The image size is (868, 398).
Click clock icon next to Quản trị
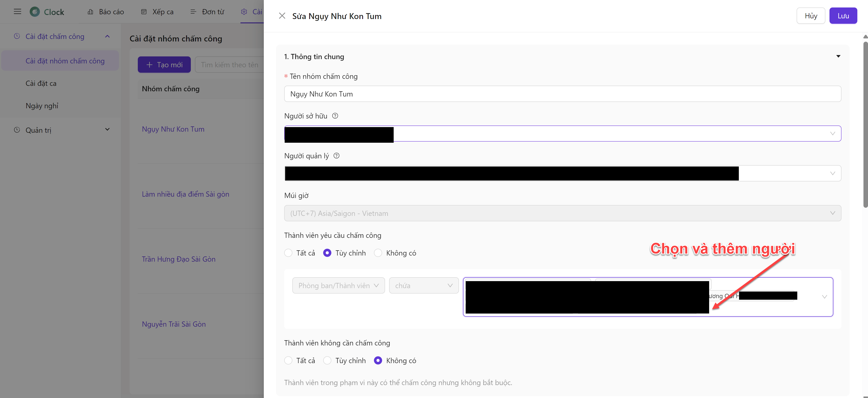(17, 130)
